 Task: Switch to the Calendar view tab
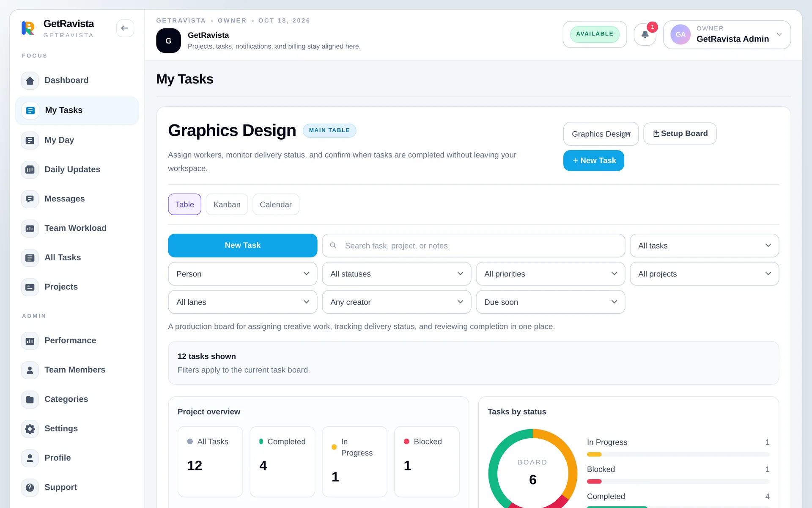pos(276,204)
